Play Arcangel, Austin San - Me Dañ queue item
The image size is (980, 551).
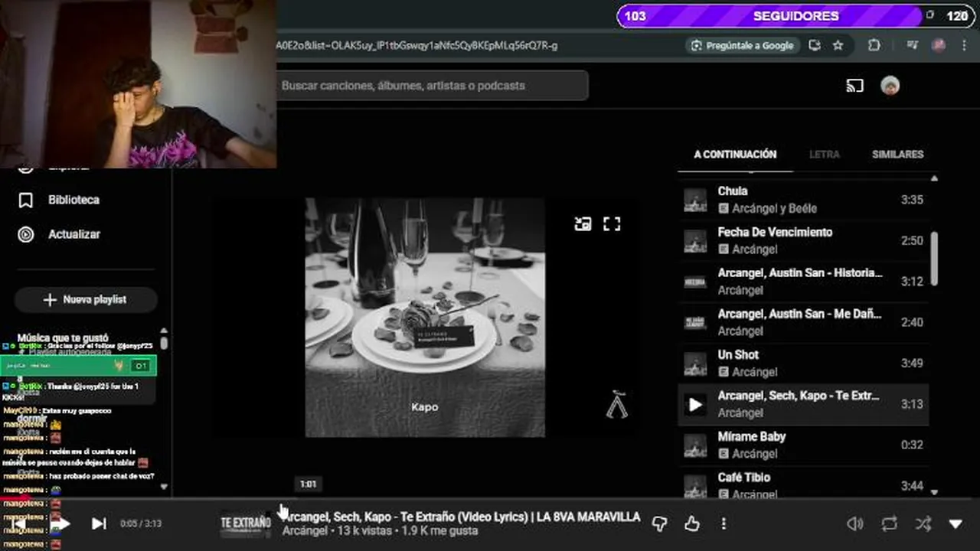[803, 322]
